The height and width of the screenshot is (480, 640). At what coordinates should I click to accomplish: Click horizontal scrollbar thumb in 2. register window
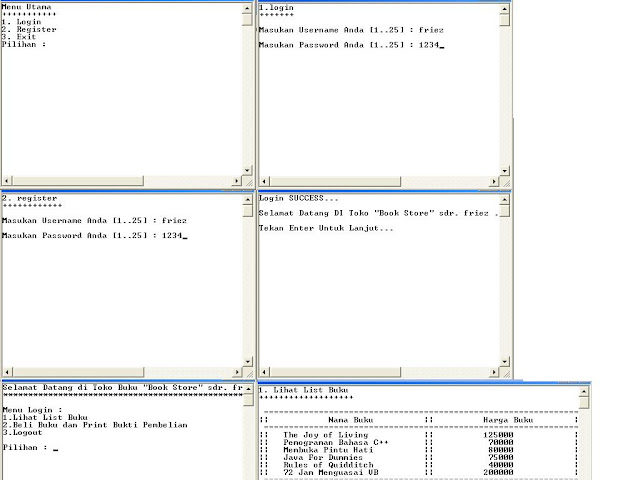point(78,372)
